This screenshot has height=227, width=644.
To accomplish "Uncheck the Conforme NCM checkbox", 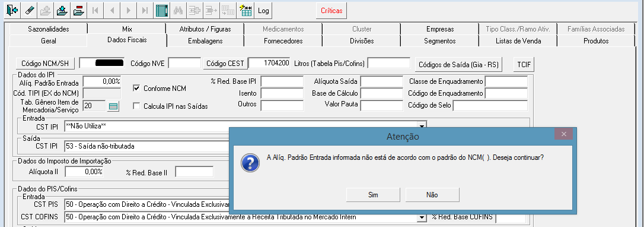I will 136,88.
